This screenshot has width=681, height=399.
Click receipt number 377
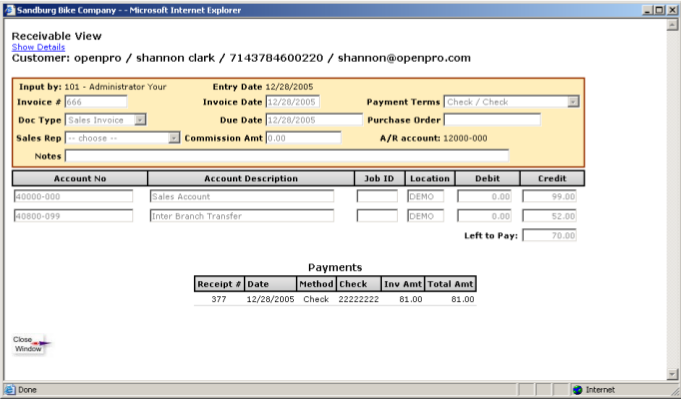[219, 299]
